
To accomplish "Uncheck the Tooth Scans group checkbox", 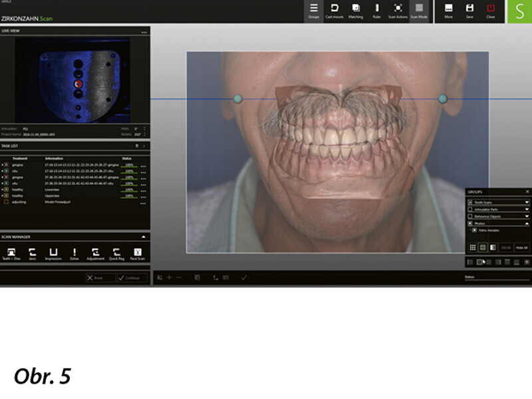I will coord(470,201).
